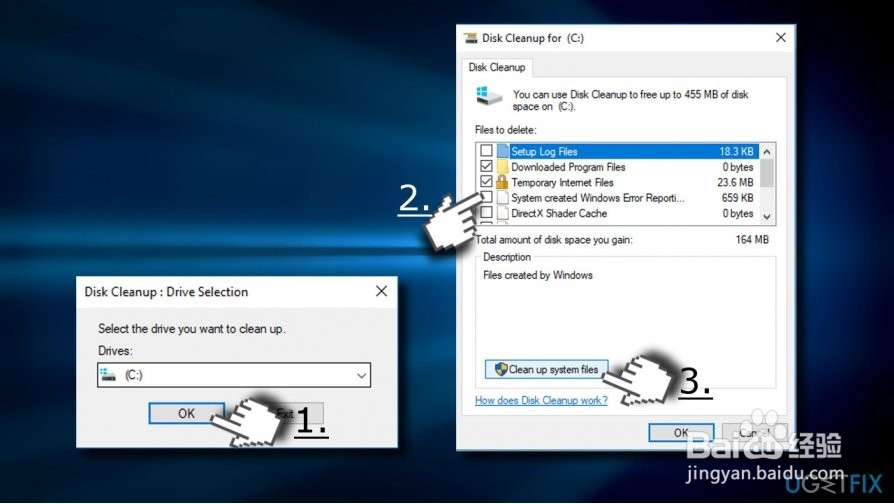The height and width of the screenshot is (504, 894).
Task: Click the Windows drive icon beside the free-up message
Action: point(489,96)
